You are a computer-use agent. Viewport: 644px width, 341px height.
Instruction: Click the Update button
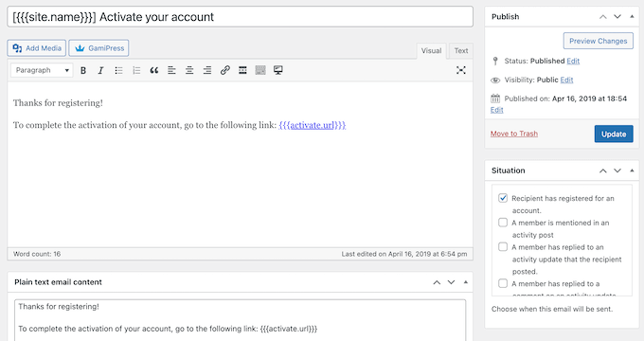tap(614, 134)
